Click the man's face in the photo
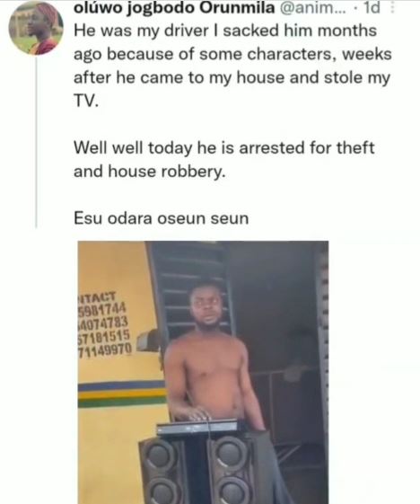 click(206, 305)
